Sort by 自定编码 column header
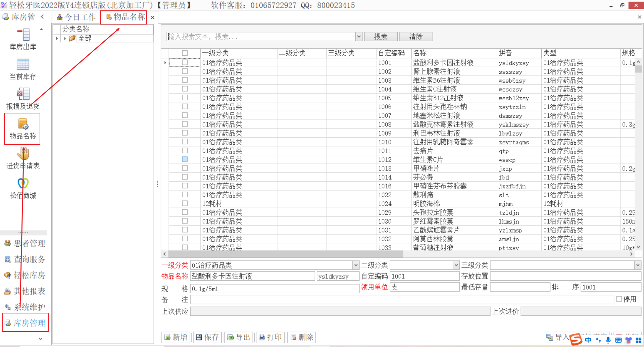 pyautogui.click(x=393, y=53)
